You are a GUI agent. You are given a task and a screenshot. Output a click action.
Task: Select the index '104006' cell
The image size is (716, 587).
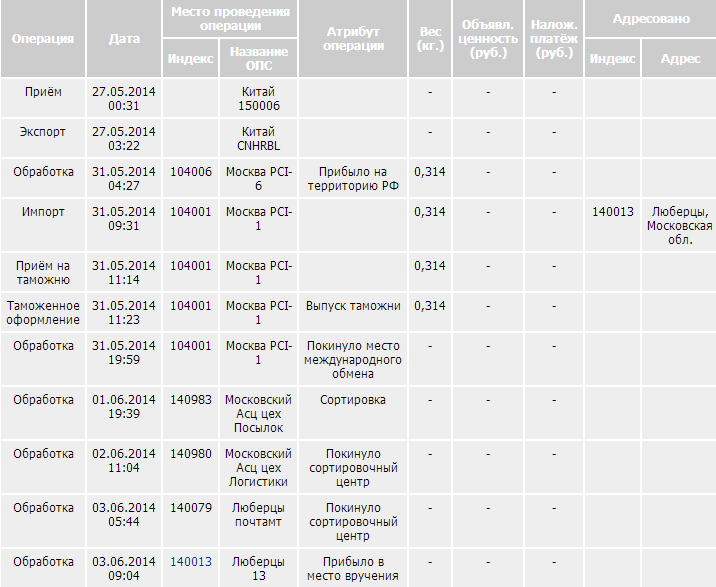(x=190, y=178)
